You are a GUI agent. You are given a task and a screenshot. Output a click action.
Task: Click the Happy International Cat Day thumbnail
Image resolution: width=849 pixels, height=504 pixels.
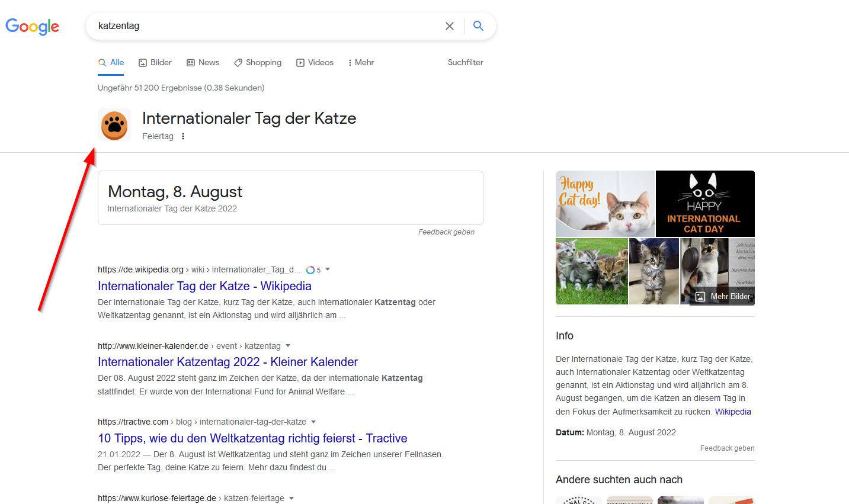705,204
